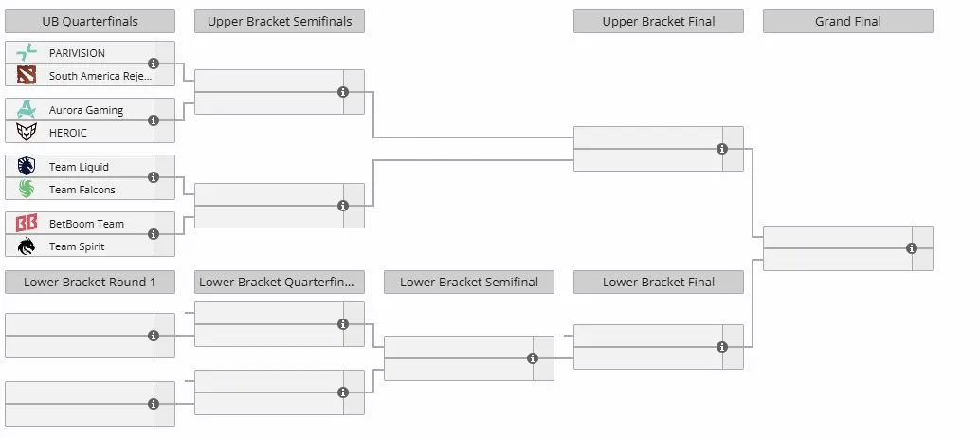Open info icon for Aurora Gaming vs HEROIC

click(154, 120)
